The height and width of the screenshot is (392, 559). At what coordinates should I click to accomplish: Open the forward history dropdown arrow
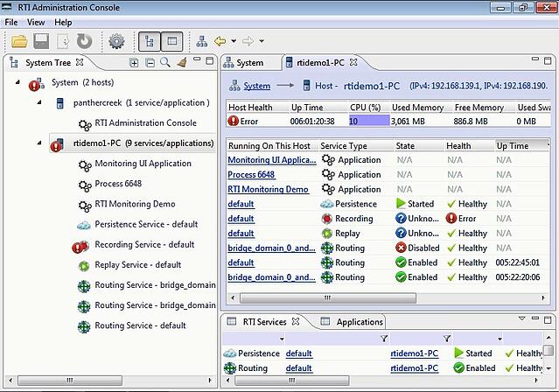click(262, 41)
